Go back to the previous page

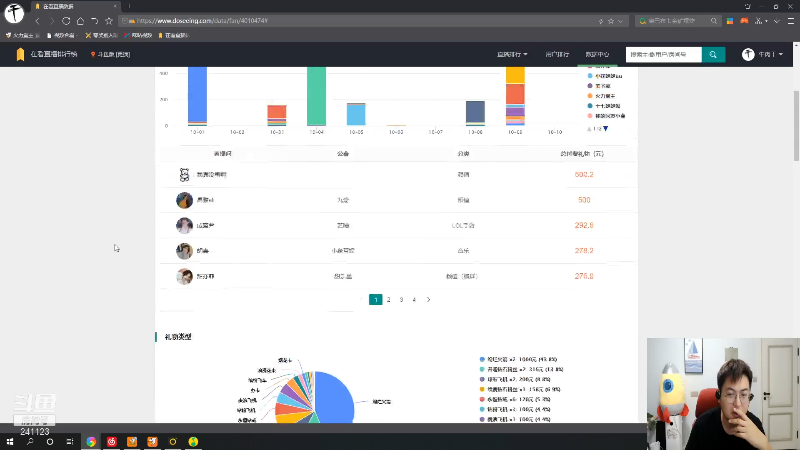point(37,21)
